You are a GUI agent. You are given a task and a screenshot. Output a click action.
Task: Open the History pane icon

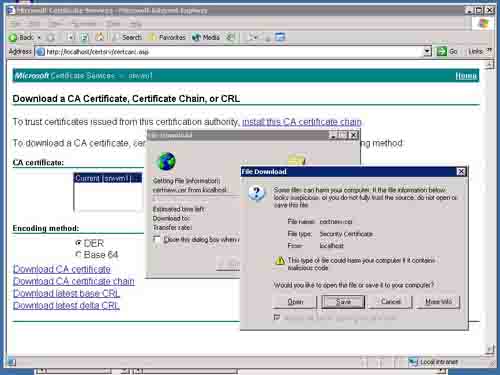click(230, 37)
